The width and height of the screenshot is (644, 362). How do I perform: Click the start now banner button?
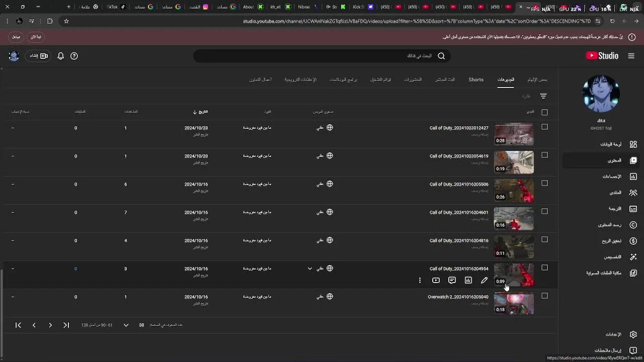tap(36, 37)
